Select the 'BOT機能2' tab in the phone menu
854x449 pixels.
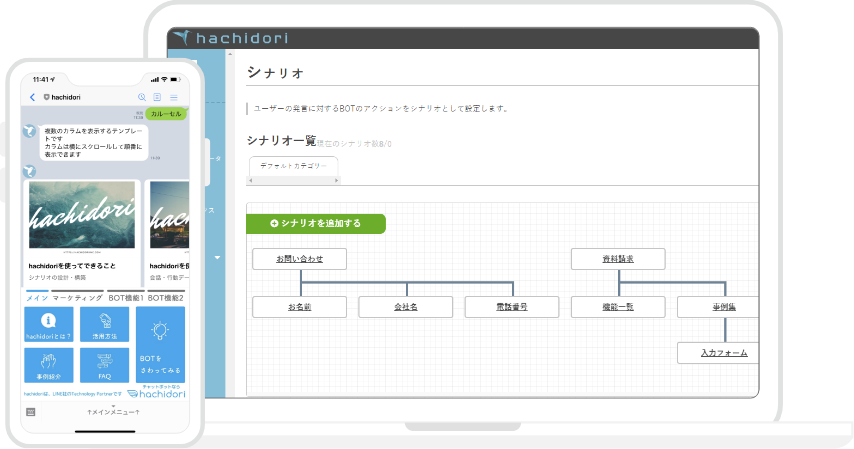[166, 298]
